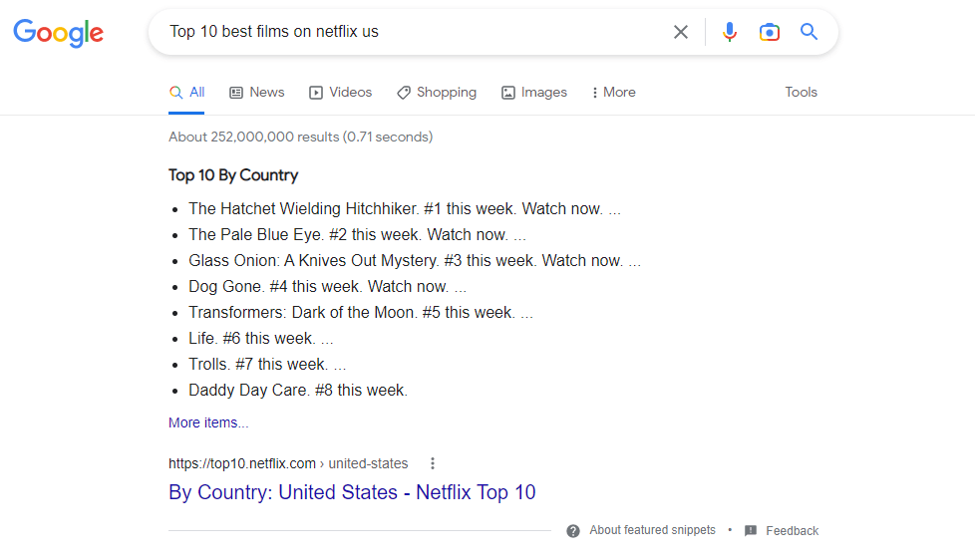Click the question mark help icon
Viewport: 975px width, 560px height.
pos(573,531)
